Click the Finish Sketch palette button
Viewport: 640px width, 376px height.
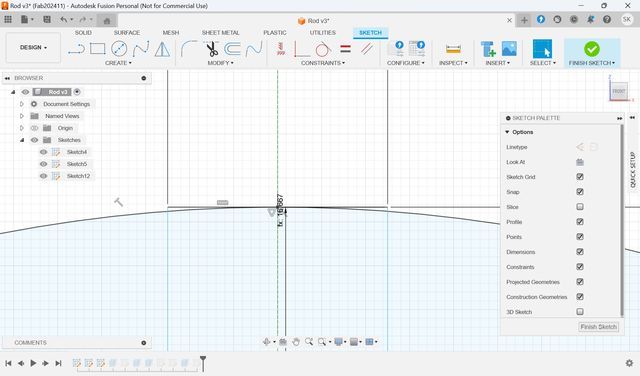(598, 327)
